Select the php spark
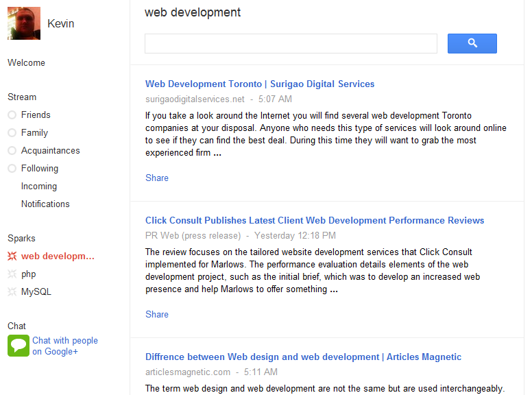The image size is (532, 395). coord(29,274)
